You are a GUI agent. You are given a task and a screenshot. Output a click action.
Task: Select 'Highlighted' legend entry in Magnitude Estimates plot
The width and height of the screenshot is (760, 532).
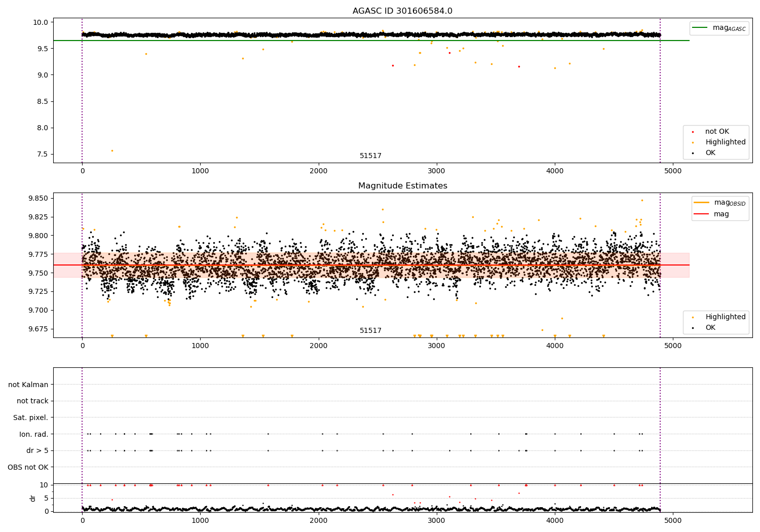[725, 317]
